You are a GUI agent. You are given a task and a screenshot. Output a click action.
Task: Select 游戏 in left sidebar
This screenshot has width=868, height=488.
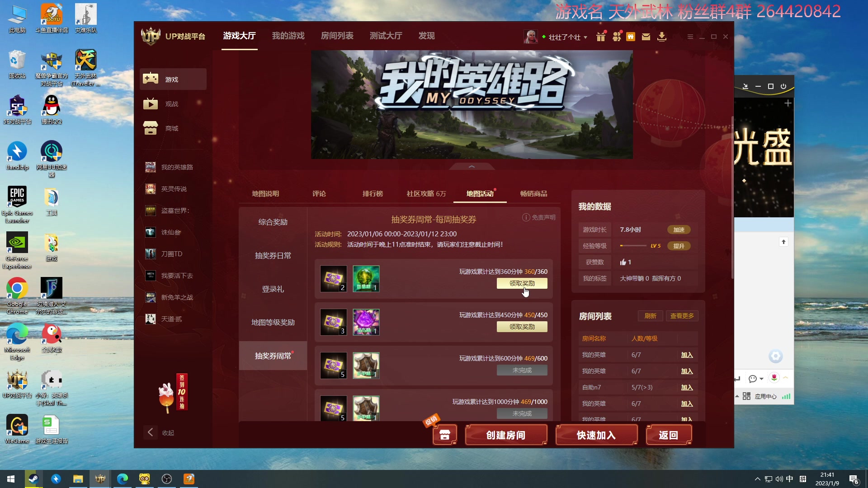coord(173,79)
